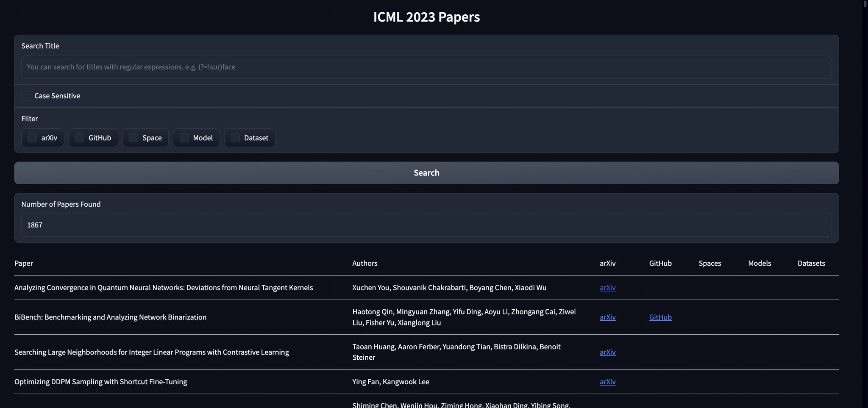Click the Models column header
This screenshot has height=408, width=868.
[759, 263]
